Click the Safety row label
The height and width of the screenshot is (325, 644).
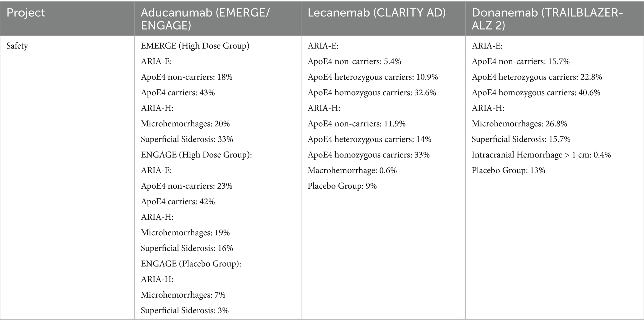point(17,46)
